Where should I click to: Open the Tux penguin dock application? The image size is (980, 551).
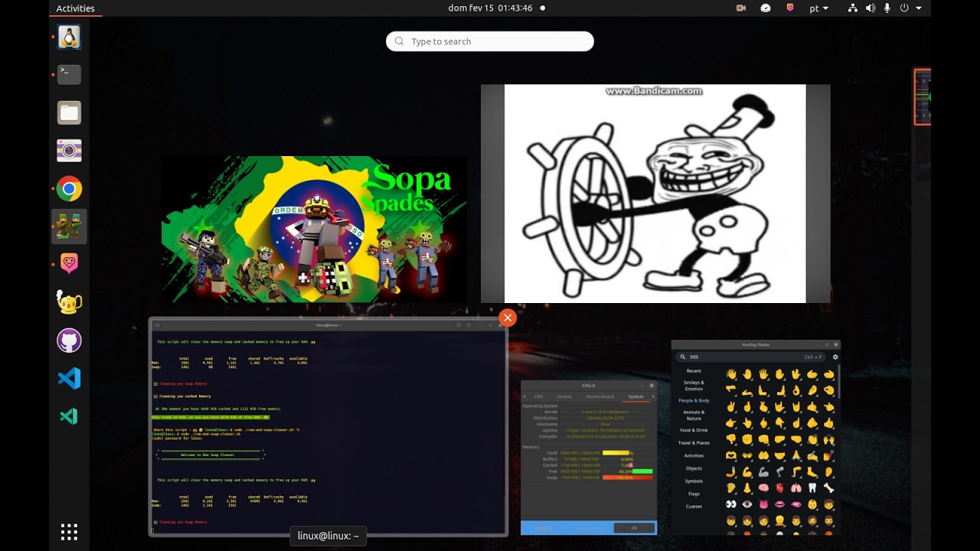(69, 37)
